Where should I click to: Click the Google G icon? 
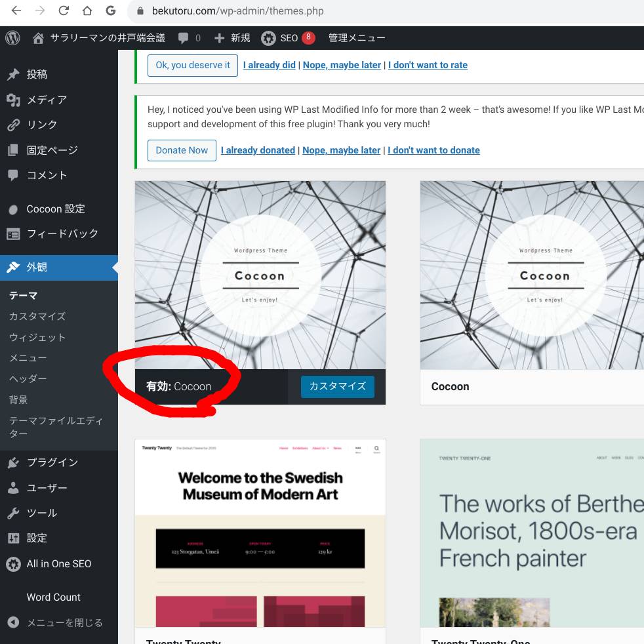coord(110,10)
